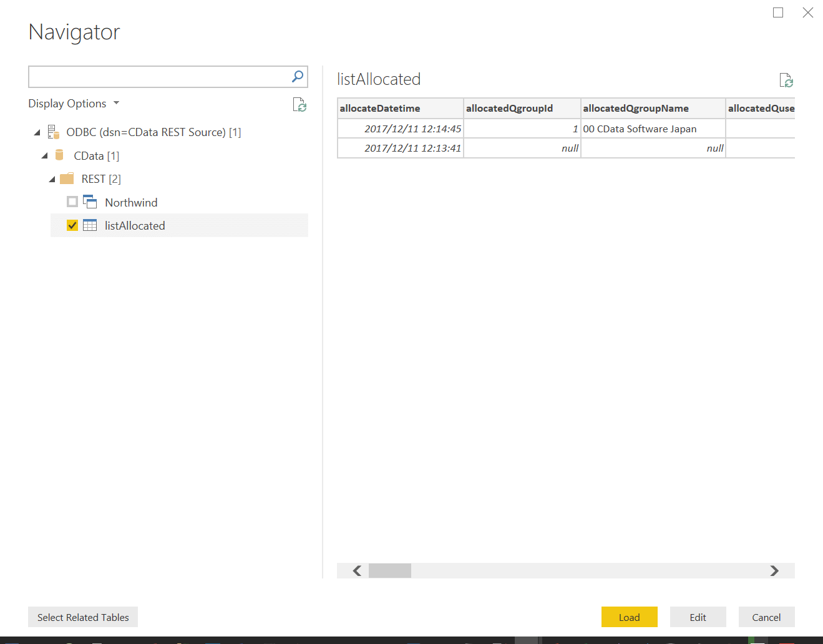The image size is (823, 644).
Task: Select the Northwind tree item
Action: click(x=131, y=202)
